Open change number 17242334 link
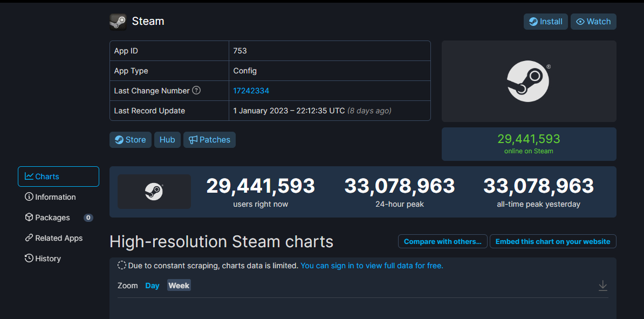 (x=251, y=91)
